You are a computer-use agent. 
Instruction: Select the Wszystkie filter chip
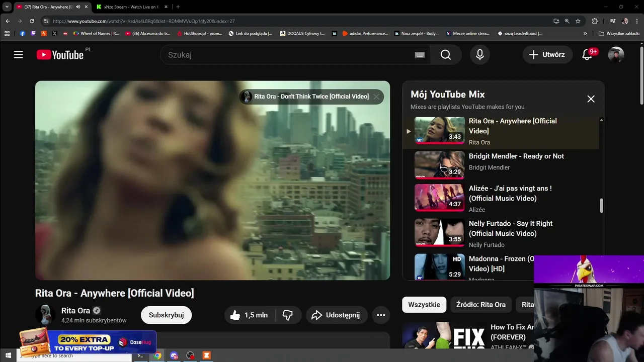pos(424,305)
